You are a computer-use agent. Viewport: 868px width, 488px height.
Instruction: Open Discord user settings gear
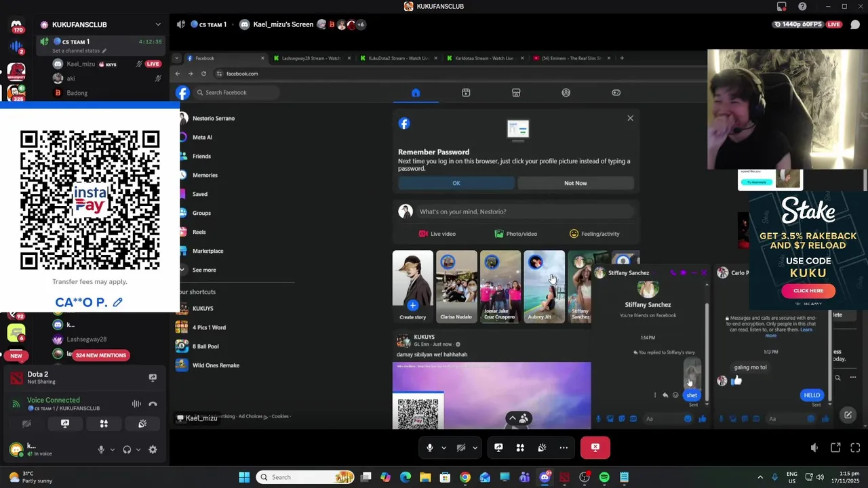pyautogui.click(x=153, y=449)
